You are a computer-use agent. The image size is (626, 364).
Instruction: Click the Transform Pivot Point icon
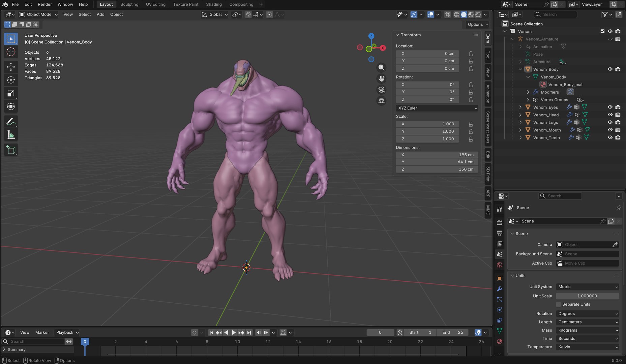tap(237, 14)
